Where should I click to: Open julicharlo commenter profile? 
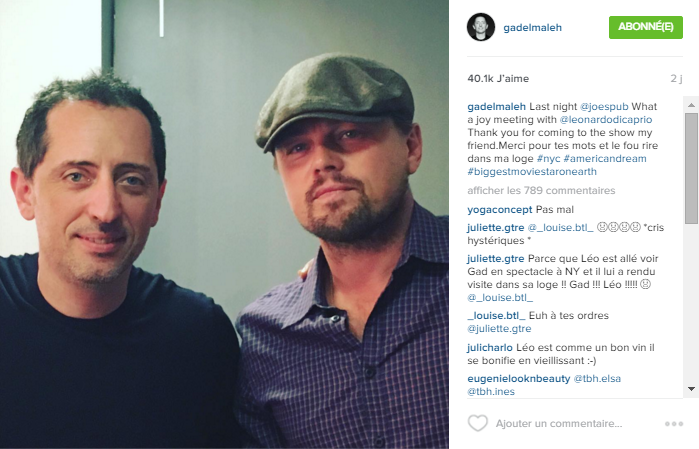tap(490, 347)
